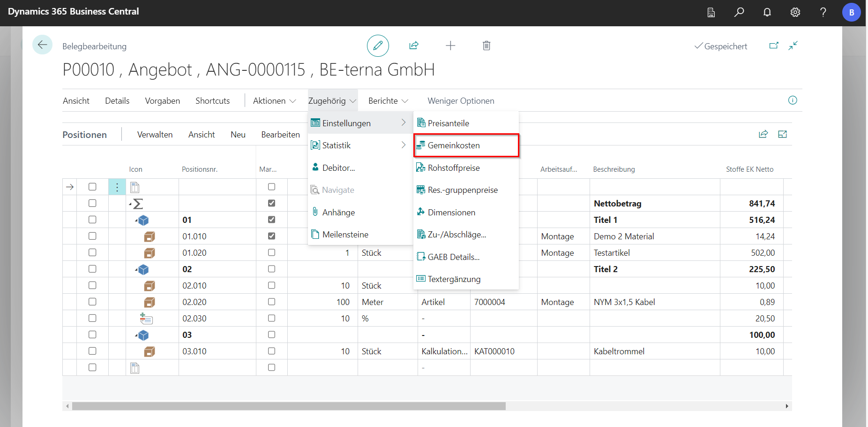Collapse the sum row tree node
Image resolution: width=868 pixels, height=427 pixels.
coord(131,204)
